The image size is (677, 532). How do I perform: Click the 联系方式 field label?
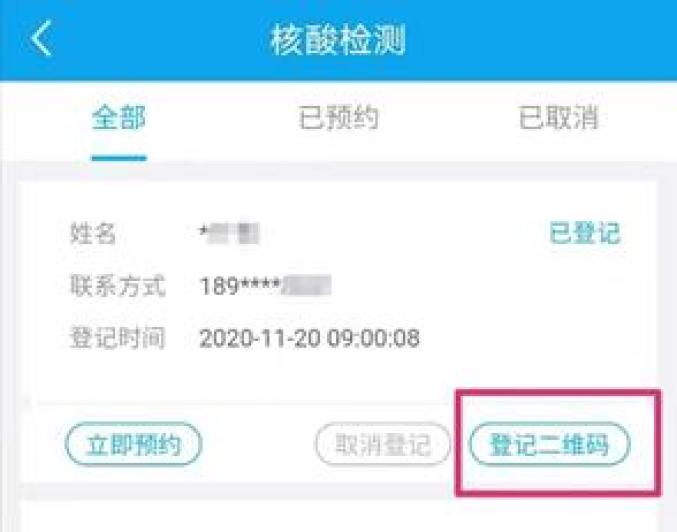click(117, 285)
